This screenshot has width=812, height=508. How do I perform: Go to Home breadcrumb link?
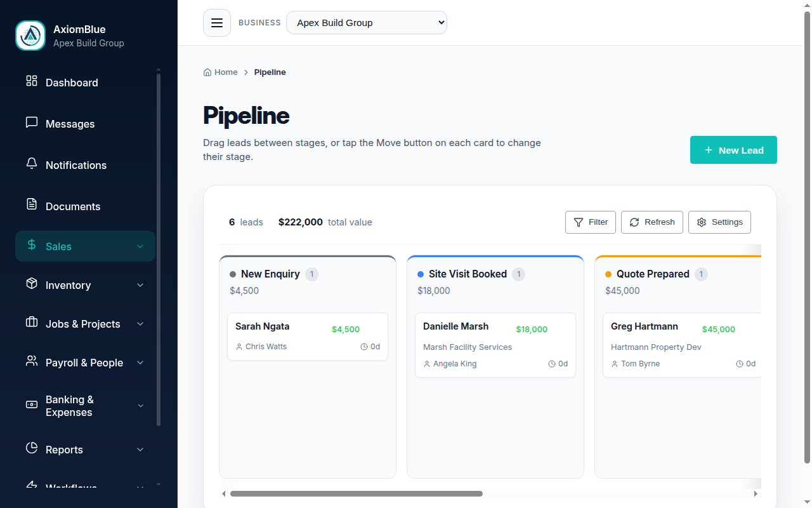tap(220, 72)
